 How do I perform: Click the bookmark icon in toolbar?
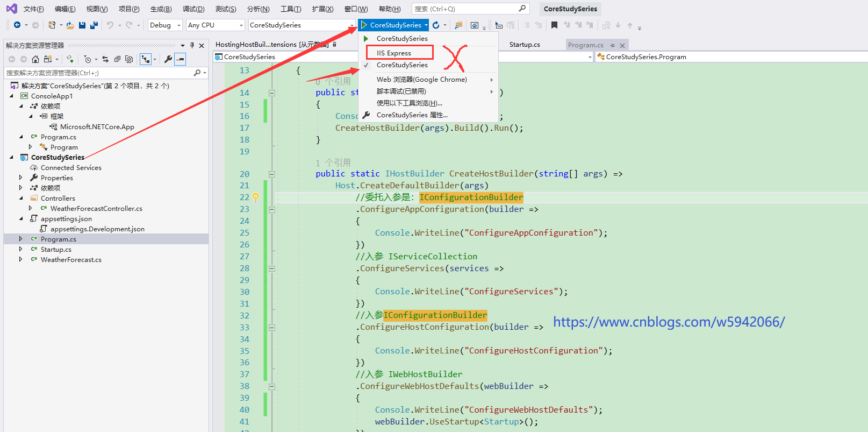pos(554,25)
